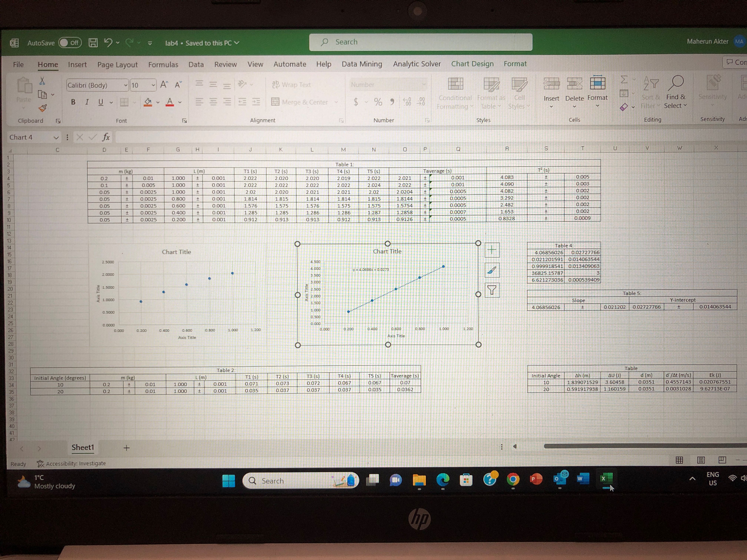Viewport: 747px width, 560px height.
Task: Click the top Search box
Action: 420,42
